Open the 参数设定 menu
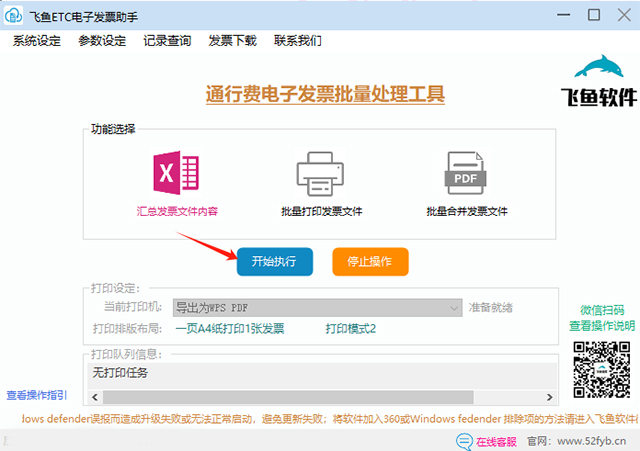 click(102, 41)
